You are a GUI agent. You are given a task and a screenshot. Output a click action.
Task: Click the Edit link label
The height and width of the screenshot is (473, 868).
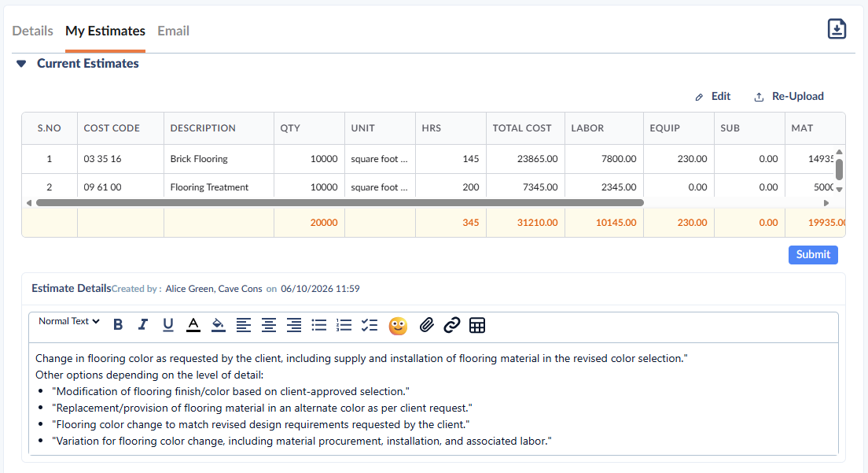(721, 96)
